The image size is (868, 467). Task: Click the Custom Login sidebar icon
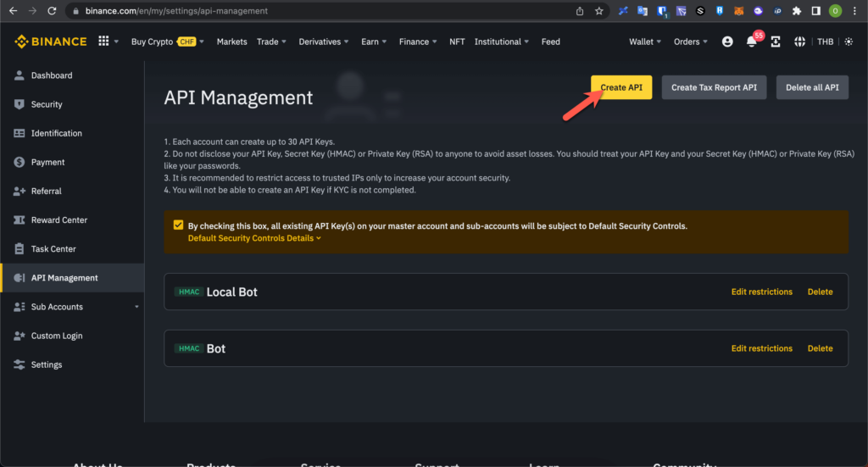pos(19,336)
